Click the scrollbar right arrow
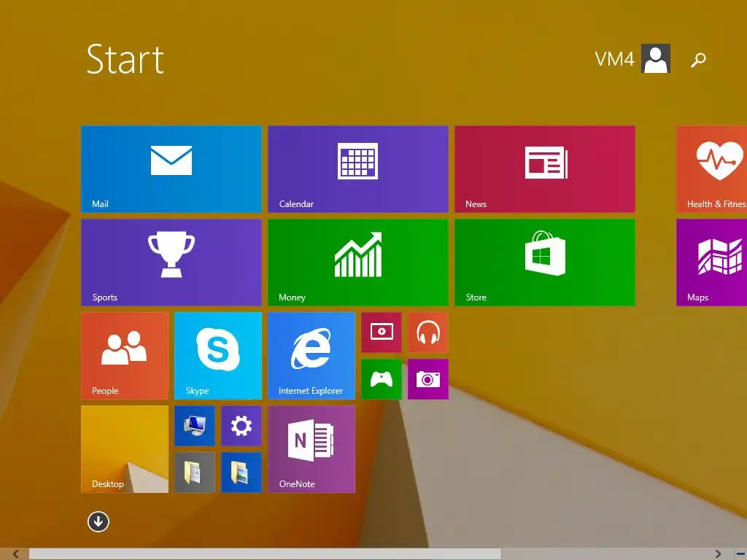 (718, 554)
